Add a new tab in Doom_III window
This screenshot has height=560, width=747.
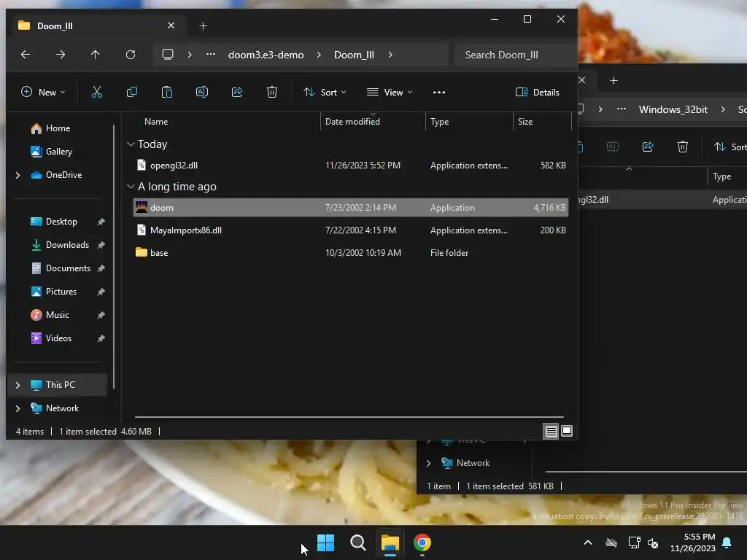tap(203, 26)
